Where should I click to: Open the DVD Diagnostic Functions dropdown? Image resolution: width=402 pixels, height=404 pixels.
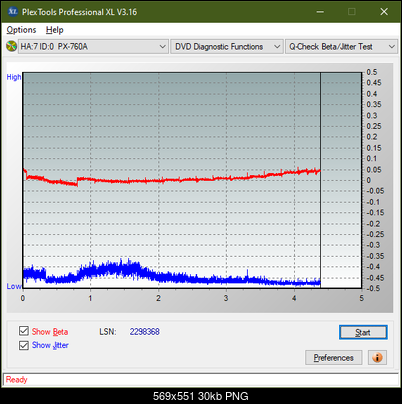tap(227, 47)
